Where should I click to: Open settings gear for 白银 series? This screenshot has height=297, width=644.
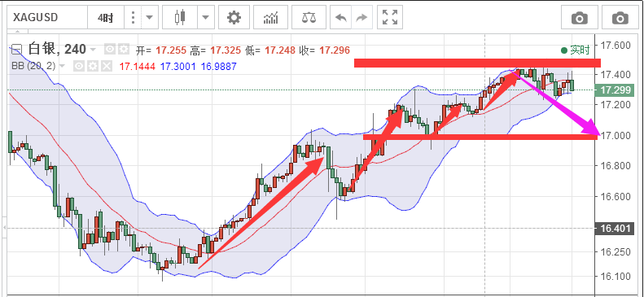pos(124,50)
